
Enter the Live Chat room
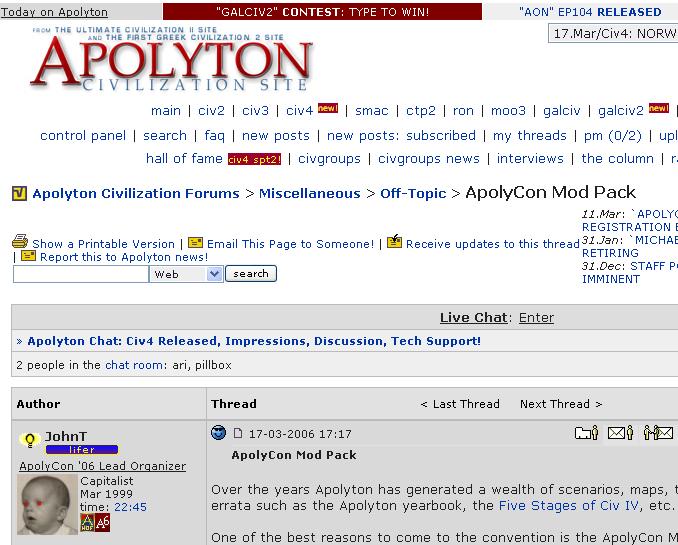click(x=536, y=317)
